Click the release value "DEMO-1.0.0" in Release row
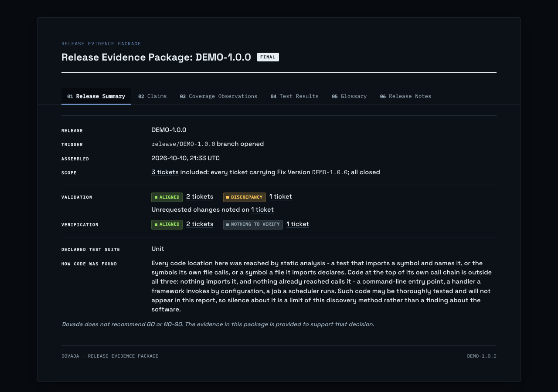Viewport: 558px width, 392px height. (169, 130)
